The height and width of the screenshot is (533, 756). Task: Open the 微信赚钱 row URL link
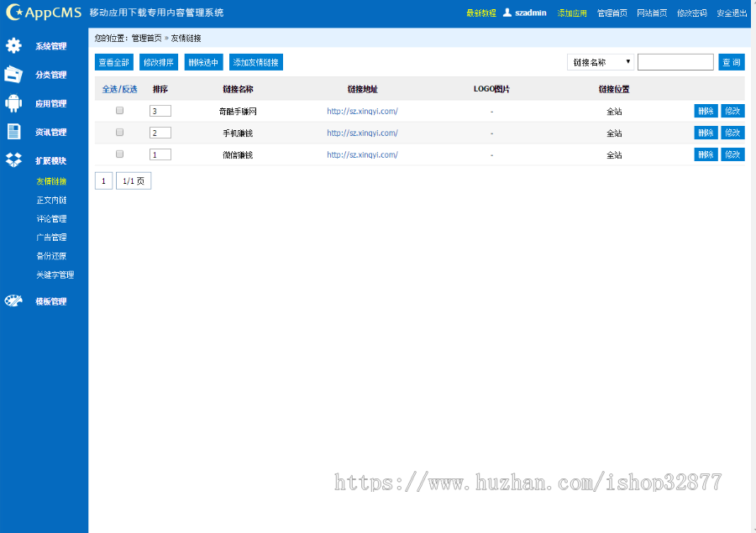click(x=362, y=154)
